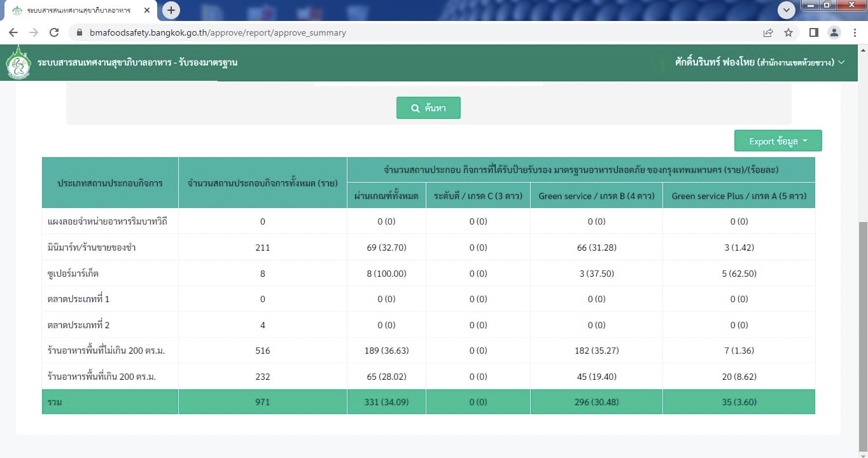
Task: Toggle the browser side panel icon
Action: click(x=813, y=32)
